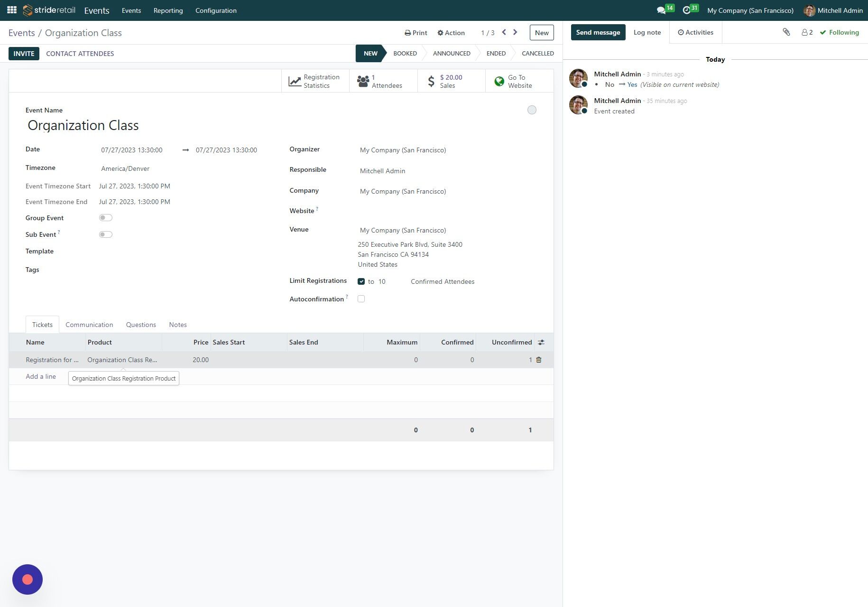Image resolution: width=868 pixels, height=607 pixels.
Task: Click the Stride Retail logo
Action: [x=49, y=10]
